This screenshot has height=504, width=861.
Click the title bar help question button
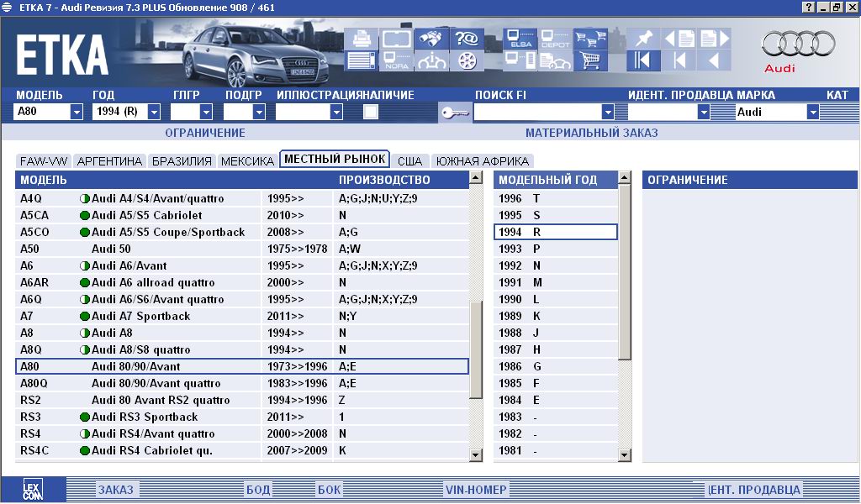[808, 7]
